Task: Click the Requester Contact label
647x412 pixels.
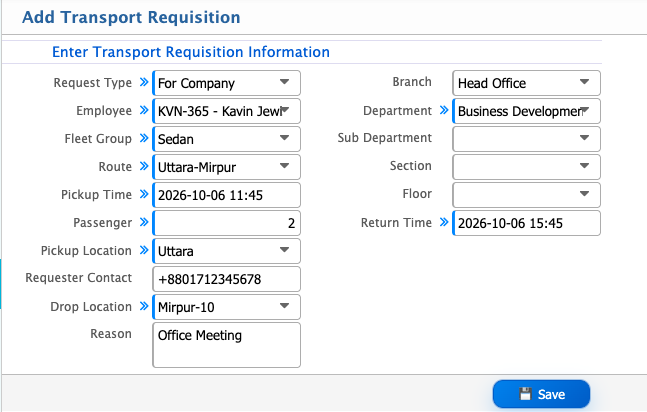Action: click(79, 278)
